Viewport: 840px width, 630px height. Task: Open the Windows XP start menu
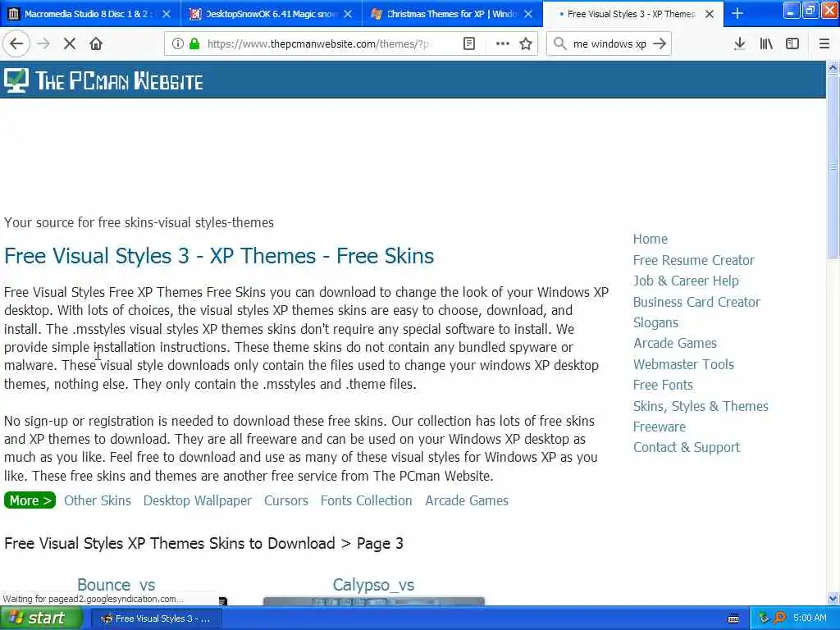point(41,619)
